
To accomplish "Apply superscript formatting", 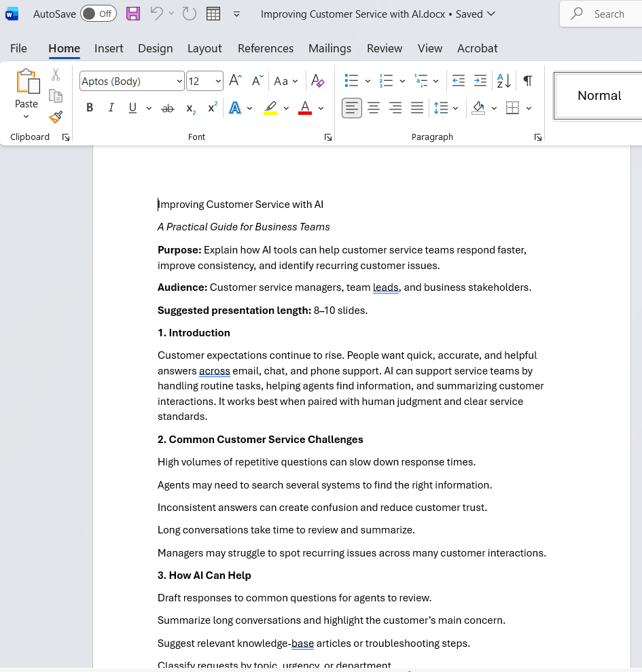I will tap(212, 107).
